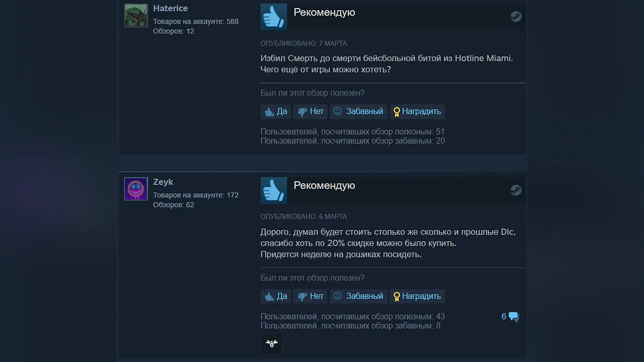Open Zeyk's Товаров на аккаунте: 172 link
Viewport: 644px width, 362px height.
(196, 195)
